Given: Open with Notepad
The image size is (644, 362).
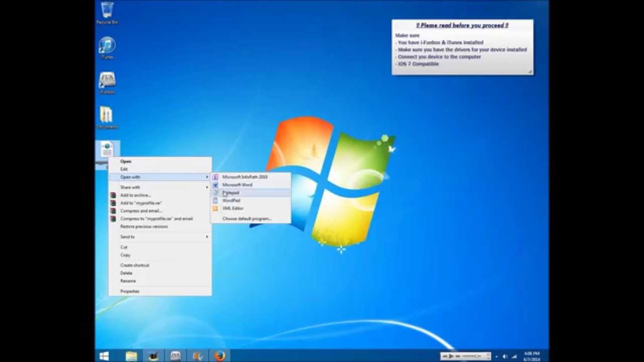Looking at the screenshot, I should click(251, 193).
